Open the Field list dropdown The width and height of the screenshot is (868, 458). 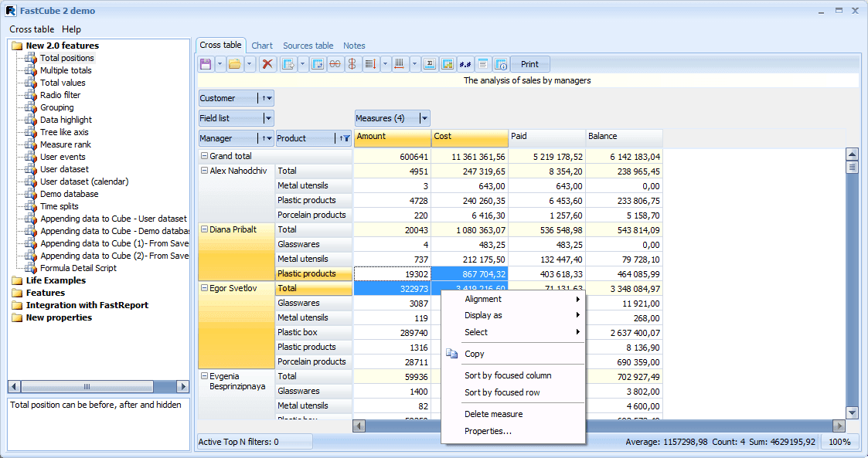(268, 118)
